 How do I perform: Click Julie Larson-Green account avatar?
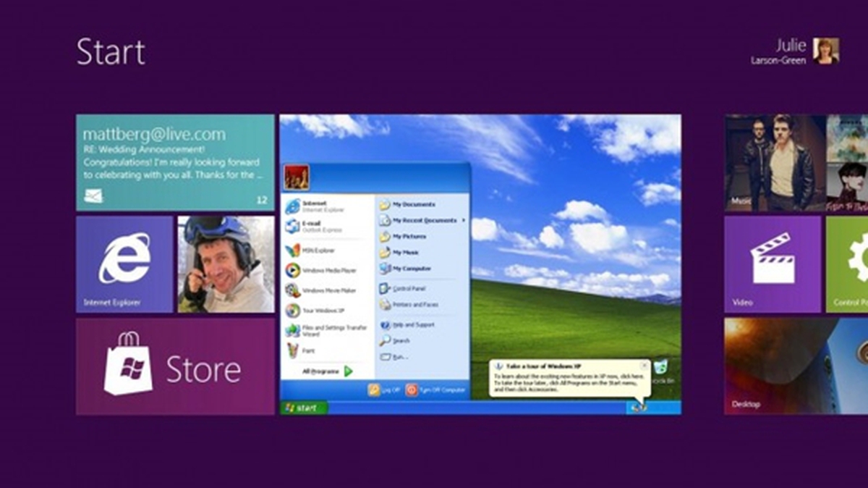826,51
